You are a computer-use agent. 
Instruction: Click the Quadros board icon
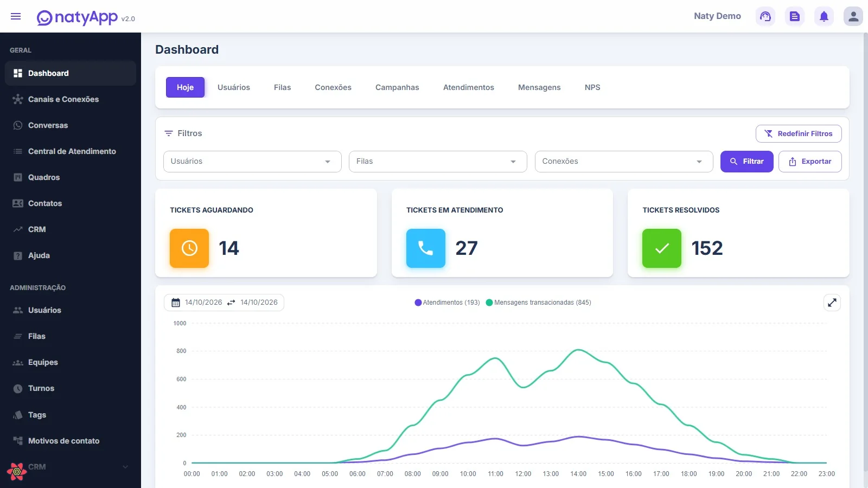(18, 177)
